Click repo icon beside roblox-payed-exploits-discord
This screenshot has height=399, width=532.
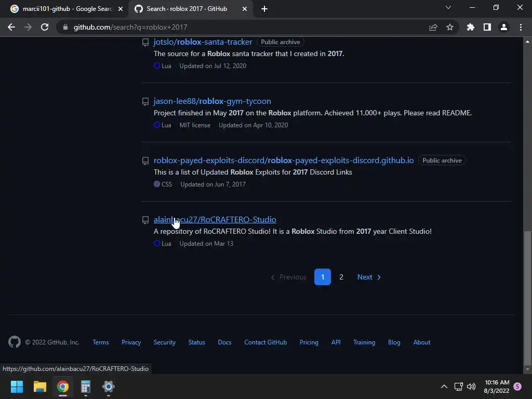tap(145, 161)
